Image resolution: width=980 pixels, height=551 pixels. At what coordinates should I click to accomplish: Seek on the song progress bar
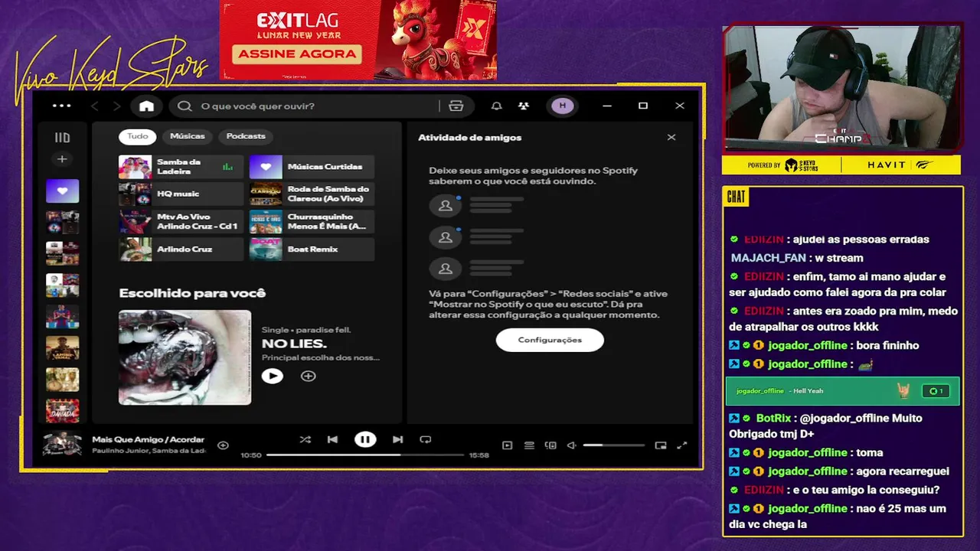tap(365, 455)
